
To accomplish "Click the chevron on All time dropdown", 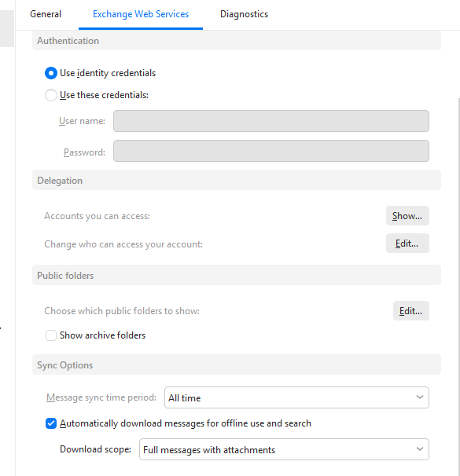I will 420,397.
